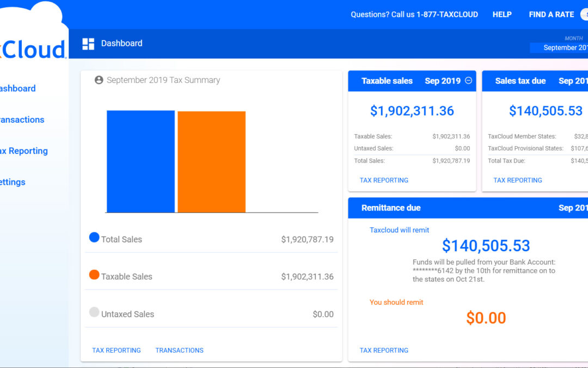Click the Total Sales: row in Taxable sales card
This screenshot has width=588, height=368.
(412, 161)
